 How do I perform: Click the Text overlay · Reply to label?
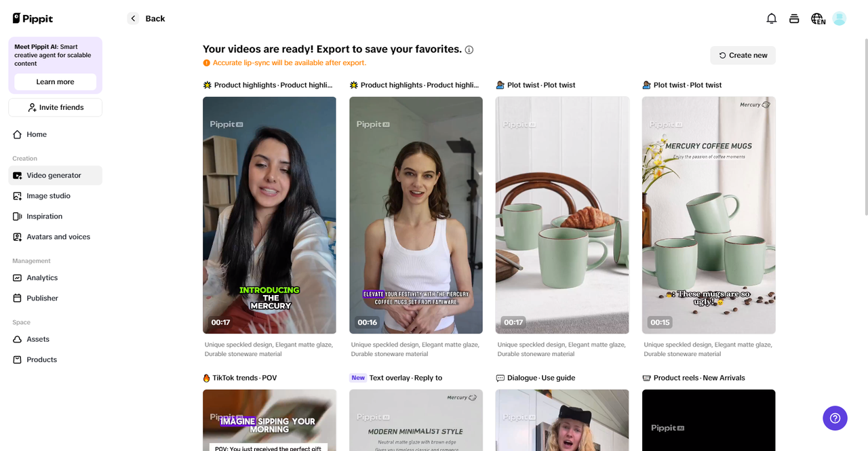pos(406,378)
